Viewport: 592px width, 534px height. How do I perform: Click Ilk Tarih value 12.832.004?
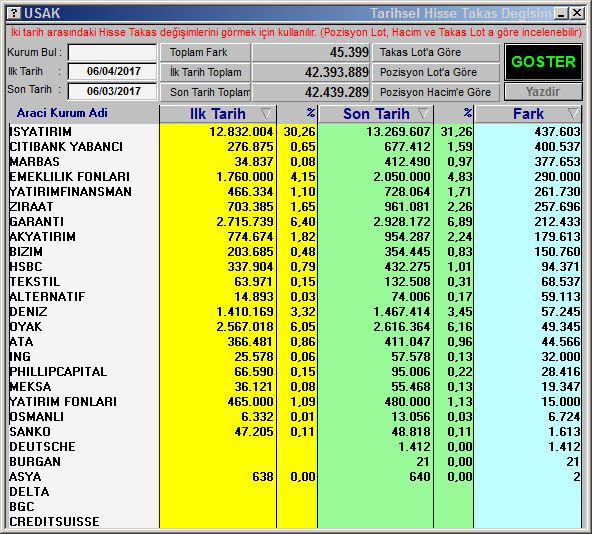click(x=241, y=132)
